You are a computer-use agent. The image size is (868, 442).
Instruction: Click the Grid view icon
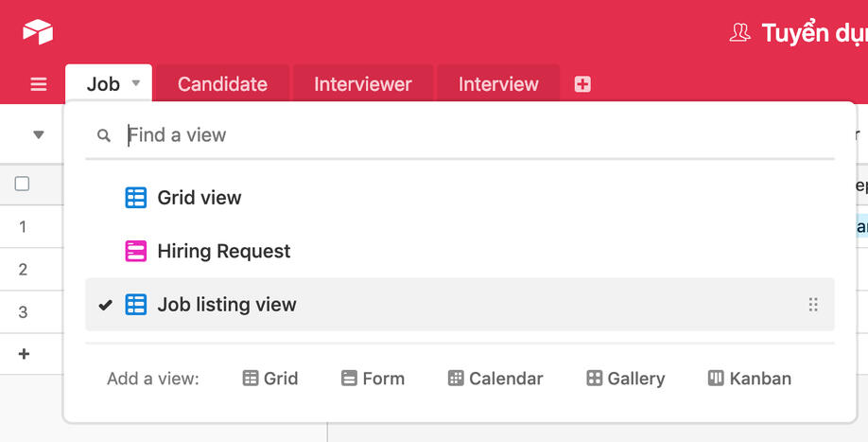136,198
